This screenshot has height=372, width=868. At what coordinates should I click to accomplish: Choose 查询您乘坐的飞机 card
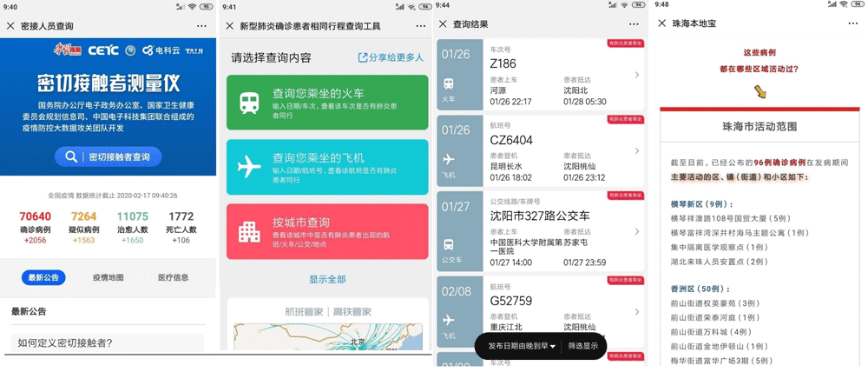(327, 167)
